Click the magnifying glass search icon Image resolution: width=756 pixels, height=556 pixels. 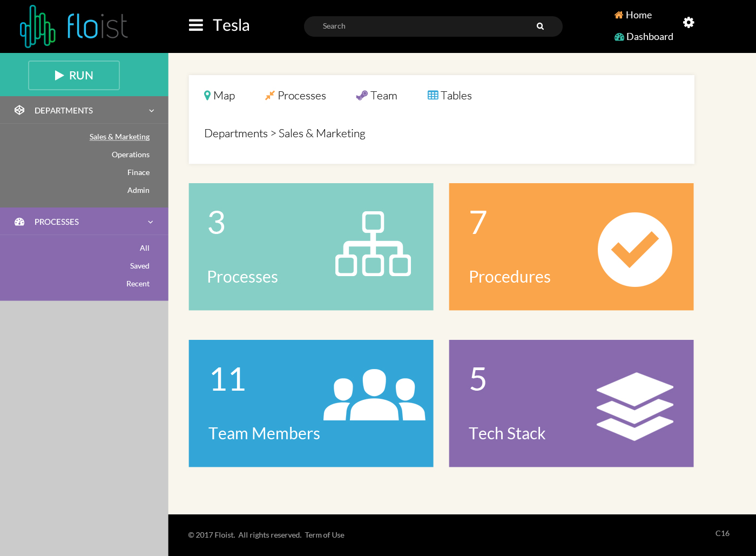pyautogui.click(x=540, y=26)
